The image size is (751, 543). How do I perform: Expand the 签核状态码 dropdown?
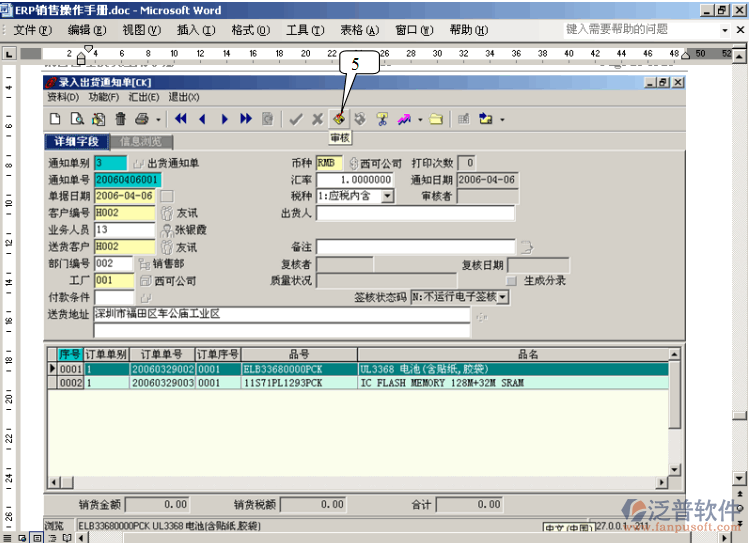(503, 297)
